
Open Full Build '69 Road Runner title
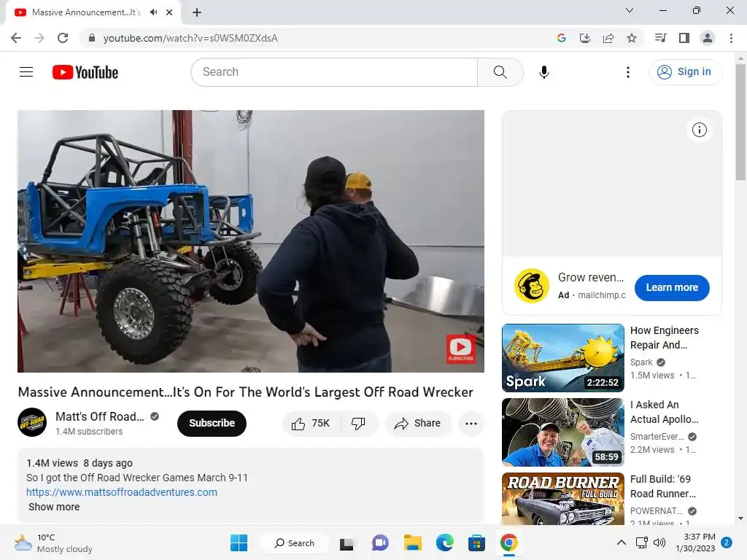[x=662, y=486]
